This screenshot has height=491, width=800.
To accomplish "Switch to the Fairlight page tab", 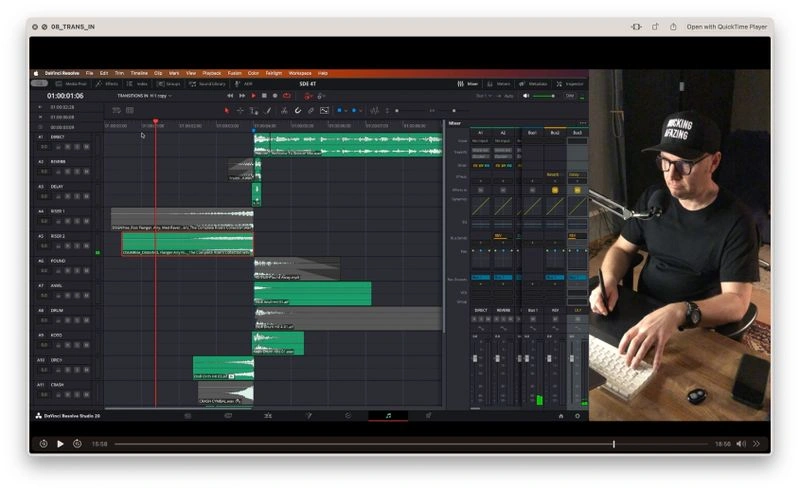I will click(388, 416).
